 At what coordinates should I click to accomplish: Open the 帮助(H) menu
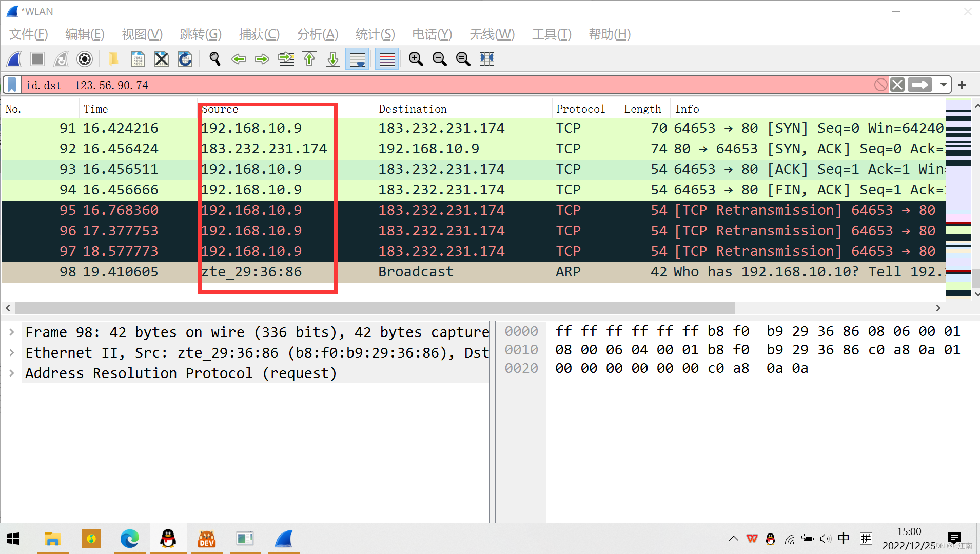[610, 34]
